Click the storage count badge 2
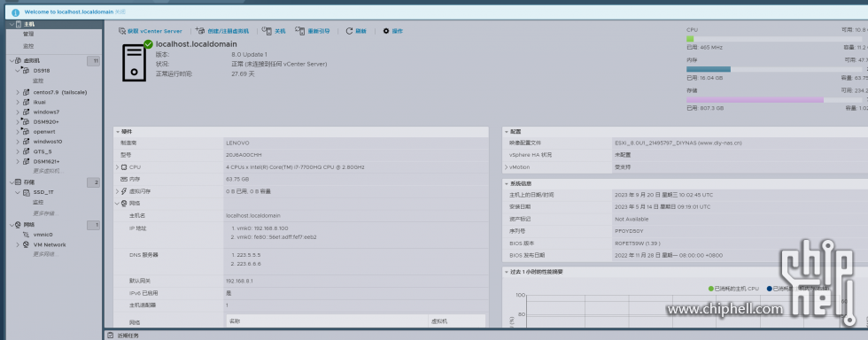868x340 pixels. [94, 182]
